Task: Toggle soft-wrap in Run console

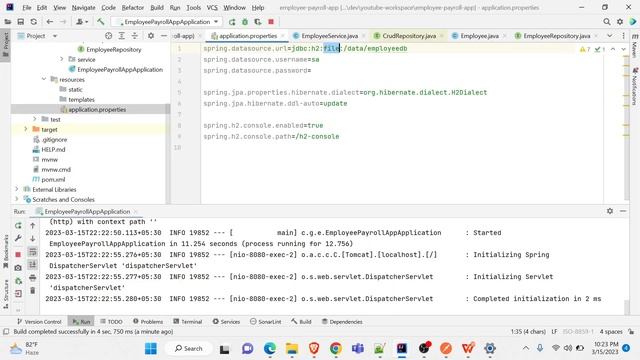Action: click(33, 252)
